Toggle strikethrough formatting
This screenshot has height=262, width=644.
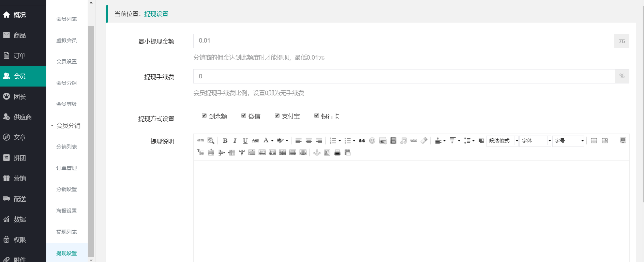255,140
